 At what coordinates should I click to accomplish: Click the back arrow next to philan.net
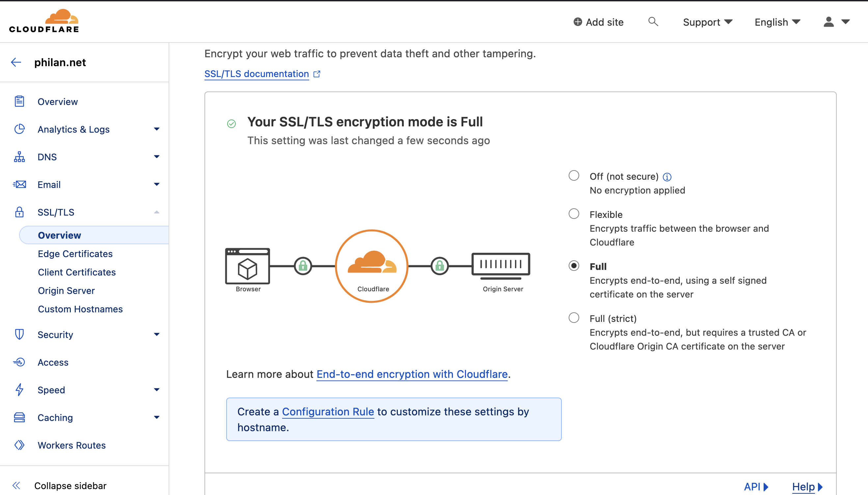coord(16,62)
